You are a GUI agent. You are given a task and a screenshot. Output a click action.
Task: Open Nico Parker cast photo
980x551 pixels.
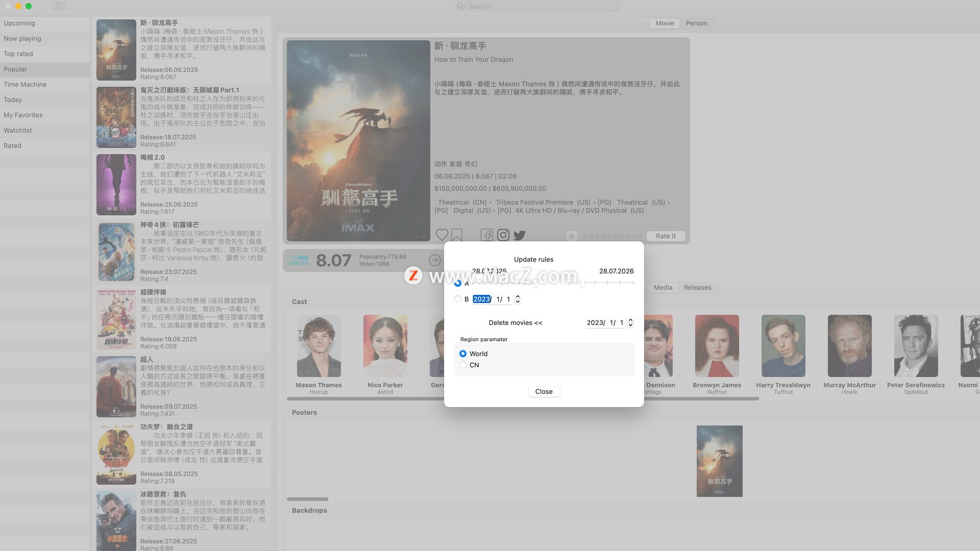pyautogui.click(x=385, y=346)
